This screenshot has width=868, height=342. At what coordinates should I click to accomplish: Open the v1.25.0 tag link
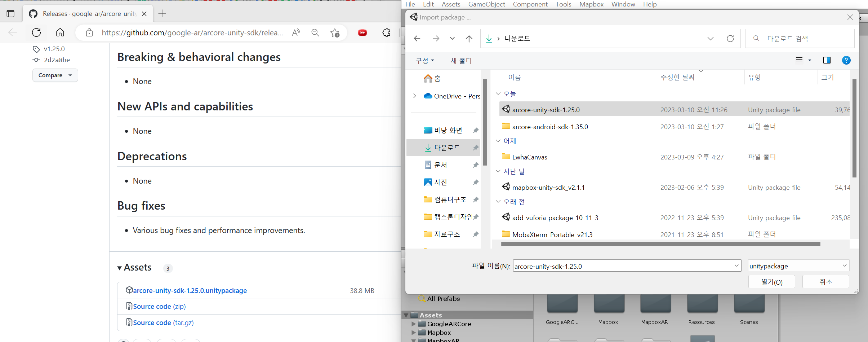pos(54,49)
